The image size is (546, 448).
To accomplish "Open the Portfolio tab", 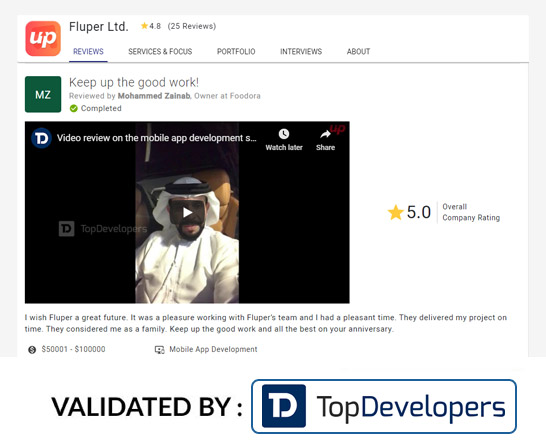I will click(236, 52).
